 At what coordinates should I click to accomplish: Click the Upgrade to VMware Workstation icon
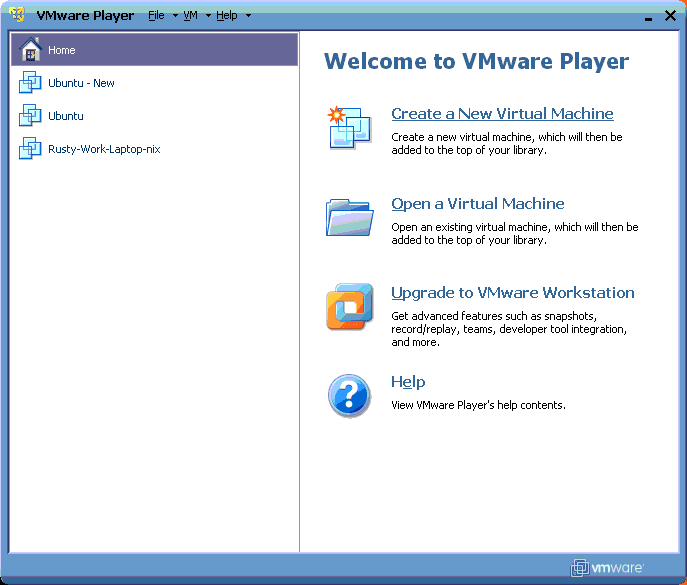350,306
